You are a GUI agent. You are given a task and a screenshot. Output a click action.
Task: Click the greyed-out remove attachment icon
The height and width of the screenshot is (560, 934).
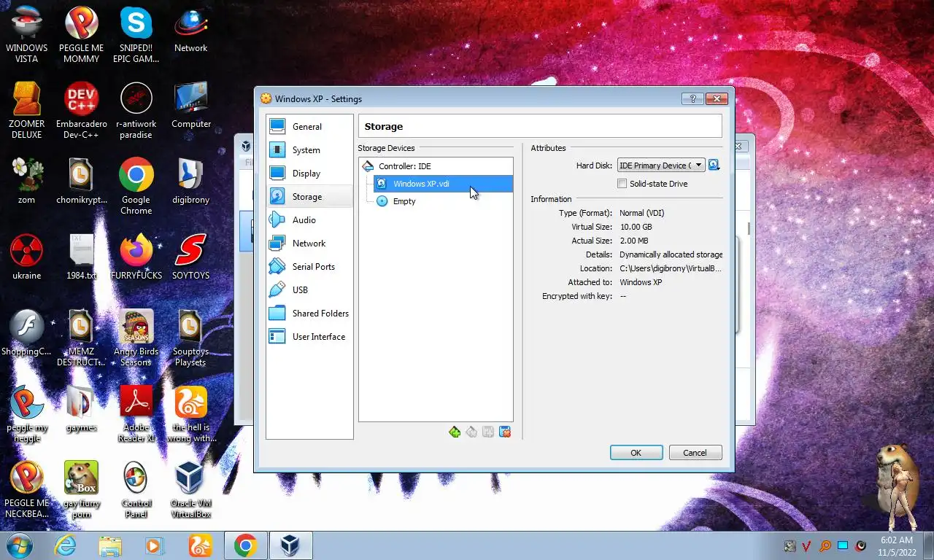pyautogui.click(x=471, y=432)
